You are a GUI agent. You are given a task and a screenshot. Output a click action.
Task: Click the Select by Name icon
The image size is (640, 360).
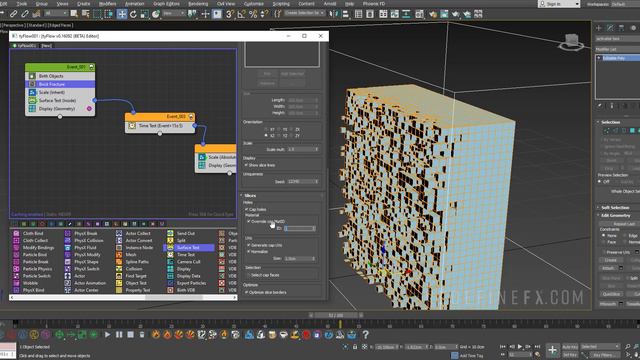85,14
